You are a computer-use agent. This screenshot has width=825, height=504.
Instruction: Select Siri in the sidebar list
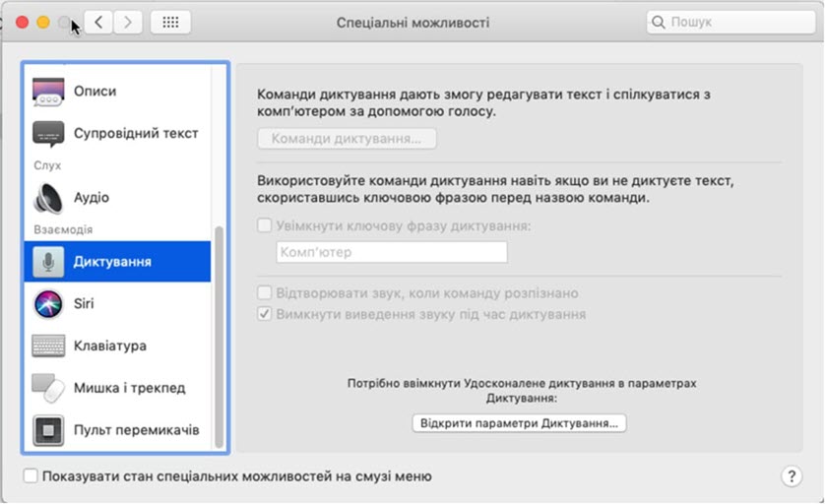(x=117, y=303)
